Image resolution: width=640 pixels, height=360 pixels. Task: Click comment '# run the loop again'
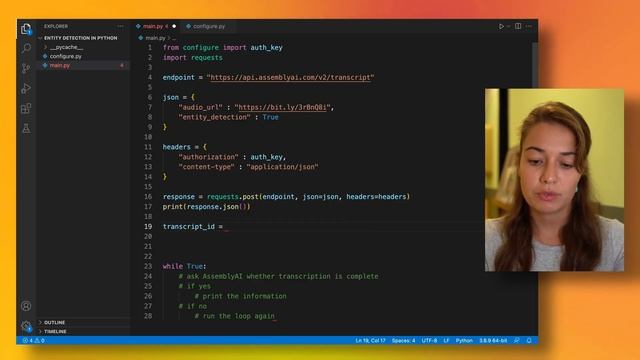tap(235, 316)
